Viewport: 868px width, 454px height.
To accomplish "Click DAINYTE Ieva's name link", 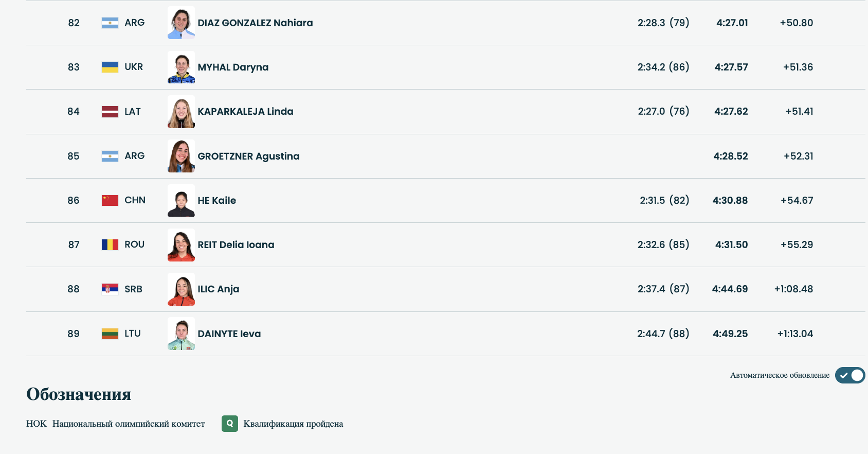I will pyautogui.click(x=229, y=334).
